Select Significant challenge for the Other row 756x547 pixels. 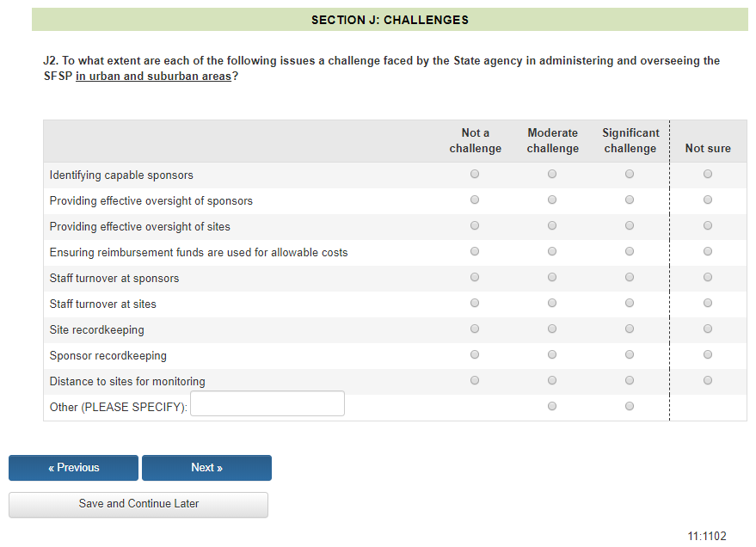click(x=630, y=406)
